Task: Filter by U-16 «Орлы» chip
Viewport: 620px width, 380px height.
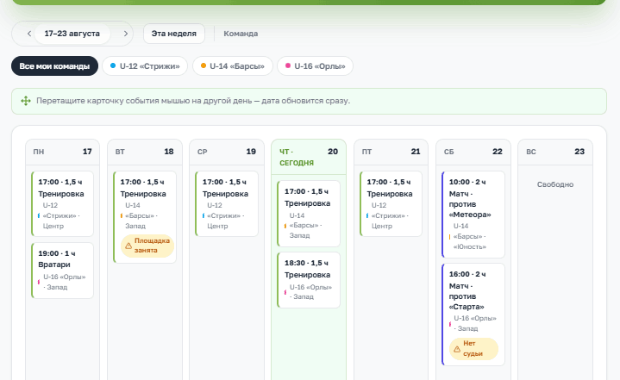Action: [315, 66]
